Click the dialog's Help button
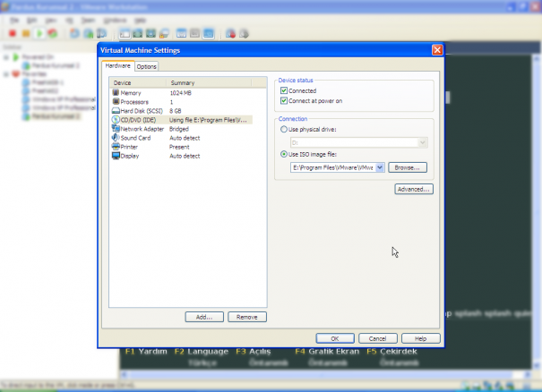The width and height of the screenshot is (542, 392). [421, 338]
